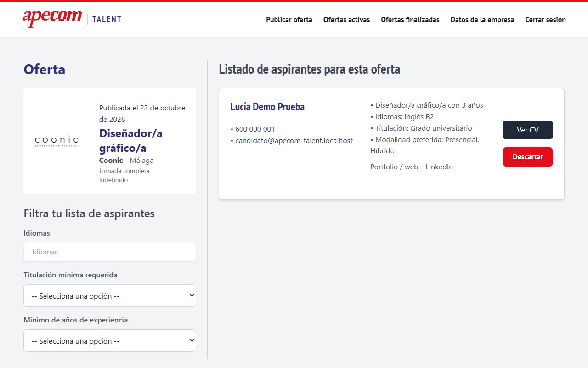Click Cerrar sesión to log out
This screenshot has width=588, height=368.
click(x=546, y=20)
